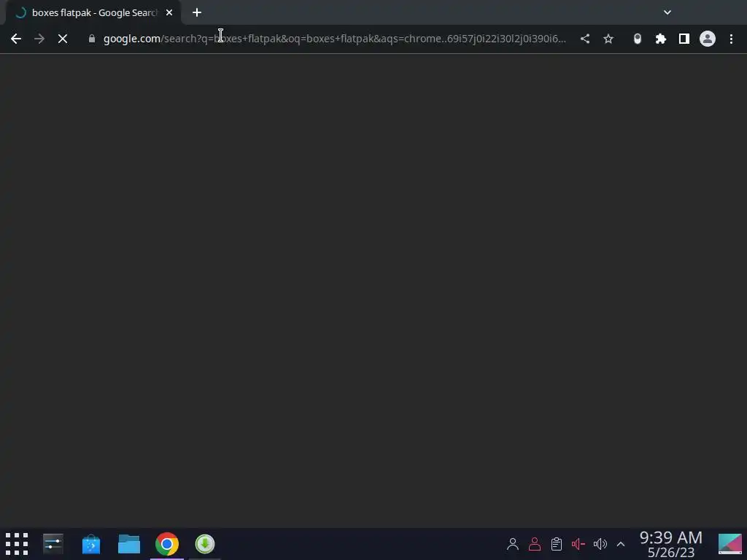The width and height of the screenshot is (747, 560).
Task: Close the boxes flatpak tab
Action: pyautogui.click(x=169, y=12)
